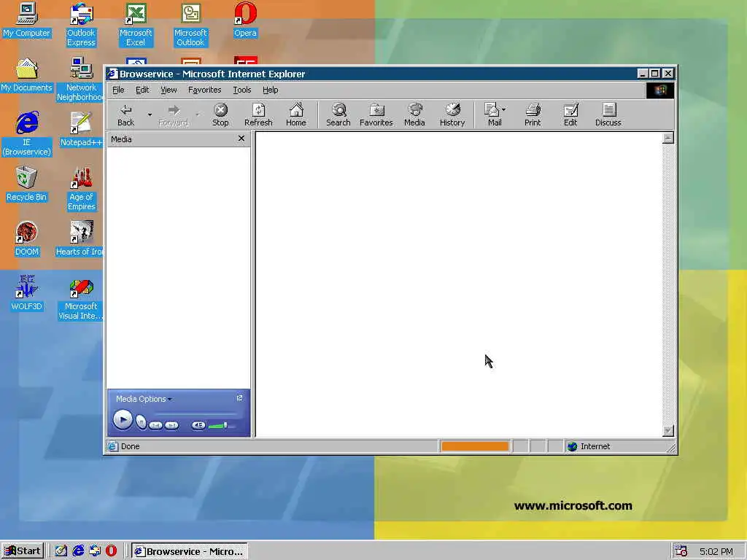Screen dimensions: 747x560
Task: Click the 5:02 PM taskbar clock
Action: (716, 551)
